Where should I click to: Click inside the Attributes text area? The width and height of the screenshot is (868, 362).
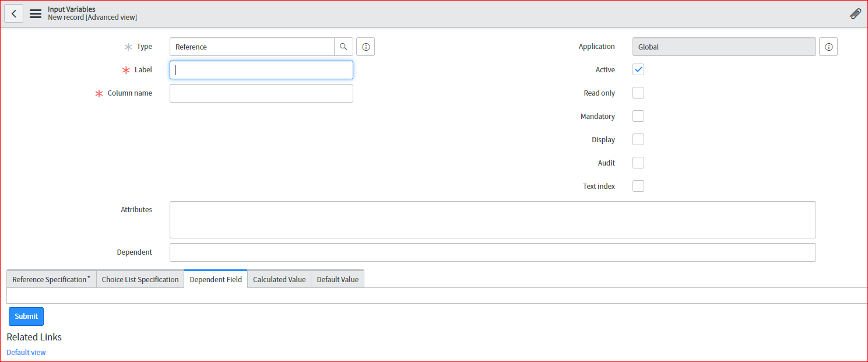pyautogui.click(x=493, y=220)
